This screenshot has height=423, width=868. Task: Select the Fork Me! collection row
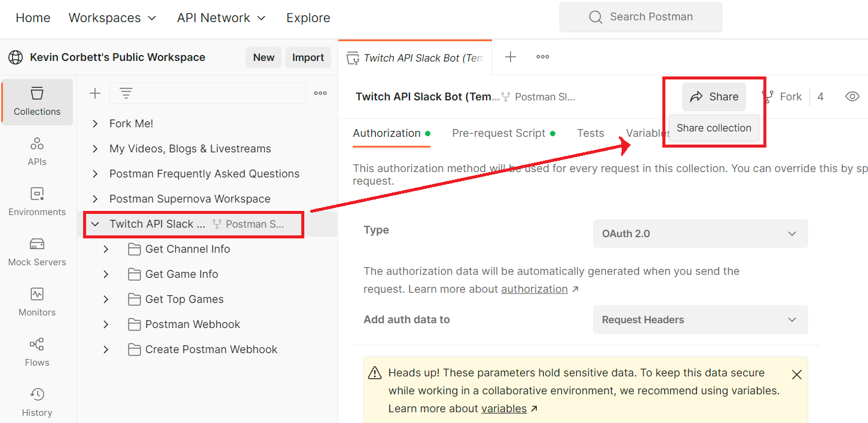coord(207,124)
